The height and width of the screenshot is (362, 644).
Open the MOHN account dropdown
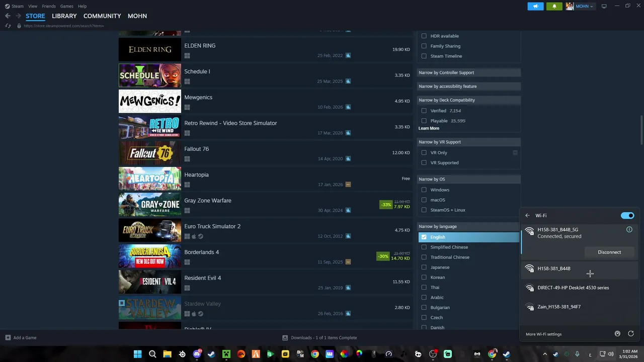(580, 6)
